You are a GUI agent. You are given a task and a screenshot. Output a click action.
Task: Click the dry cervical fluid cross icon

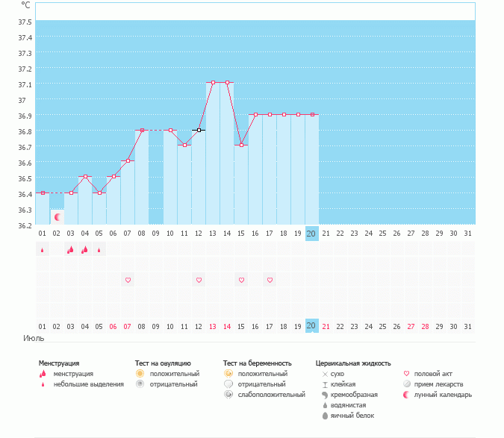325,373
